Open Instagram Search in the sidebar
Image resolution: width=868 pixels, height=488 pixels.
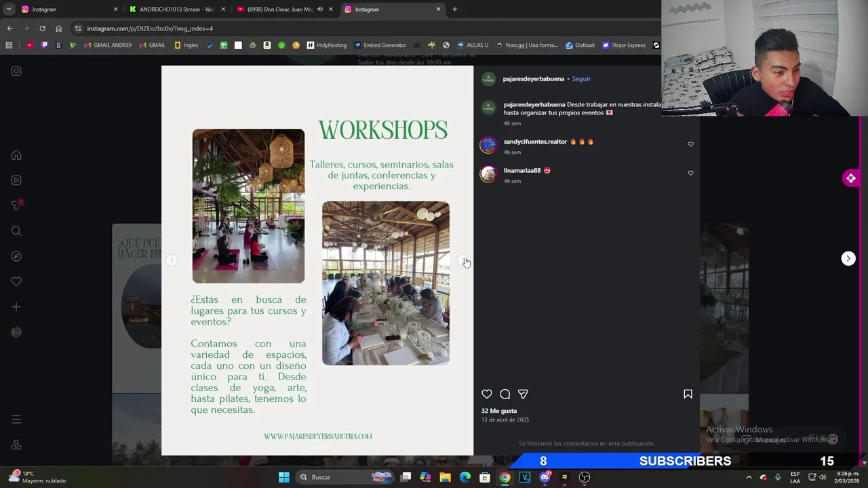pos(16,231)
